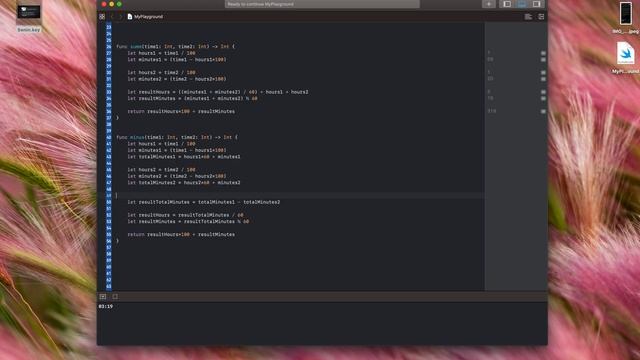This screenshot has height=360, width=640.
Task: Place cursor on 'let totalMinutes1' line
Action: (x=184, y=157)
